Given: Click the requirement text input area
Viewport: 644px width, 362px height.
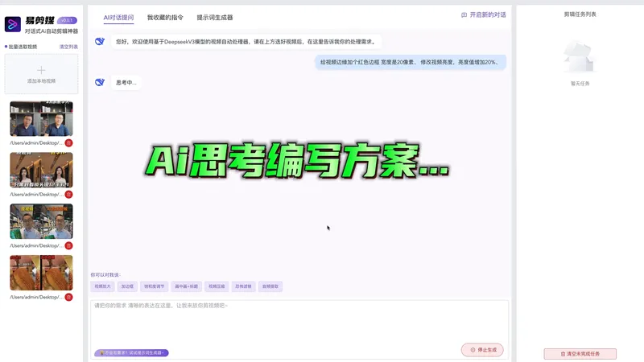Looking at the screenshot, I should pyautogui.click(x=298, y=322).
